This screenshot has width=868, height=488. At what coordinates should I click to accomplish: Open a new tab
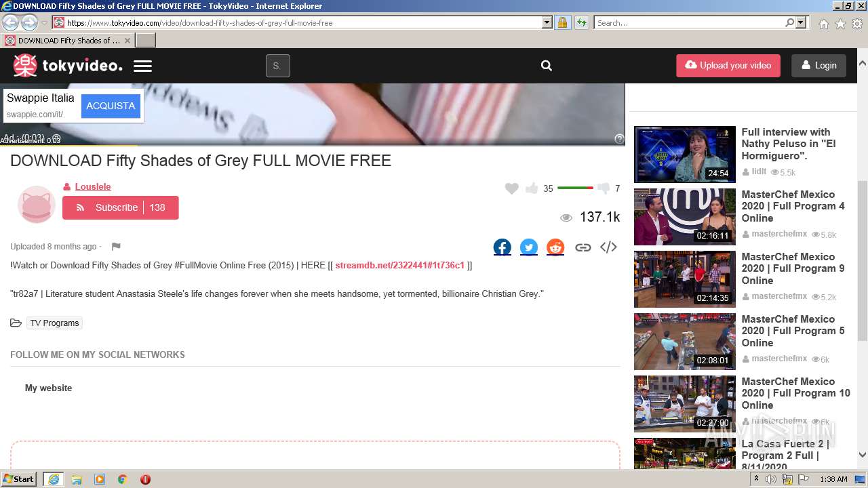146,41
